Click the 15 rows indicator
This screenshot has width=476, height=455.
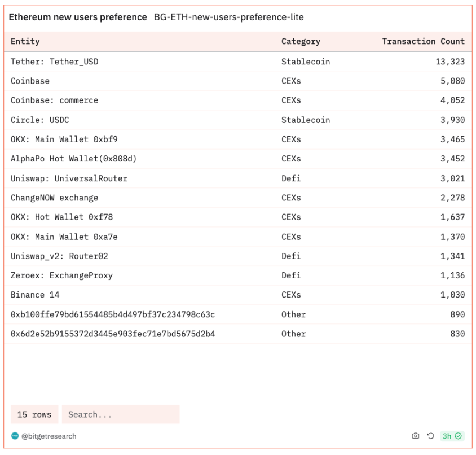click(34, 414)
